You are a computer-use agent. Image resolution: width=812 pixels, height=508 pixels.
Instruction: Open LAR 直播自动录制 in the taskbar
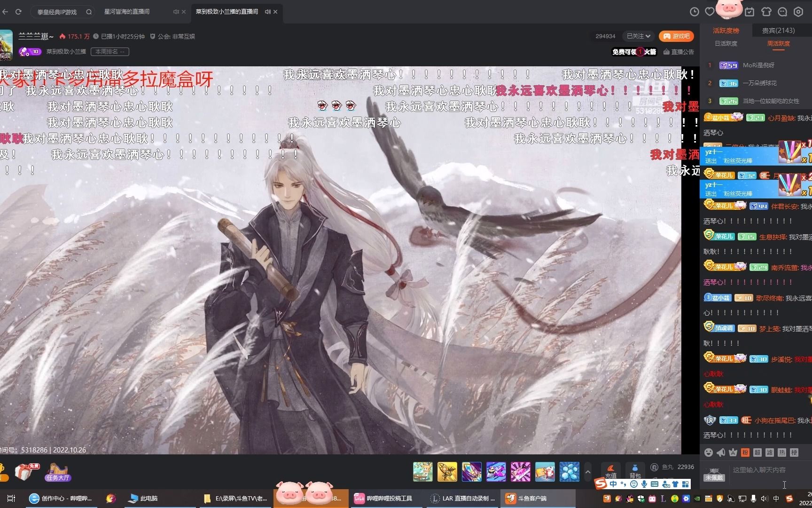[x=463, y=498]
